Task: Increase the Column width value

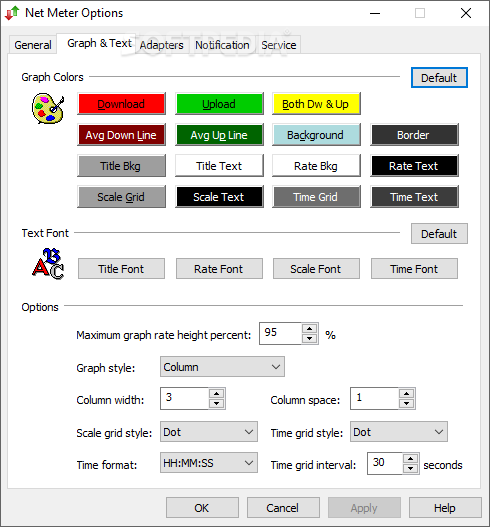Action: pos(216,393)
